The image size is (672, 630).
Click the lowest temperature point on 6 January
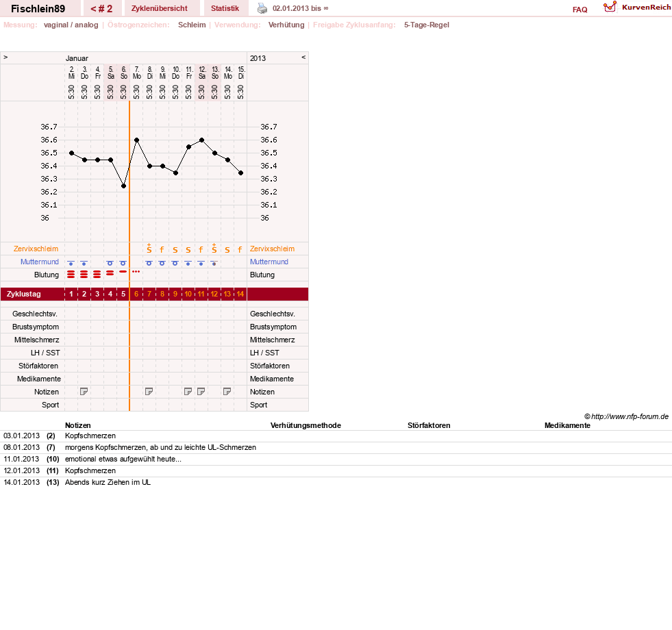click(123, 186)
